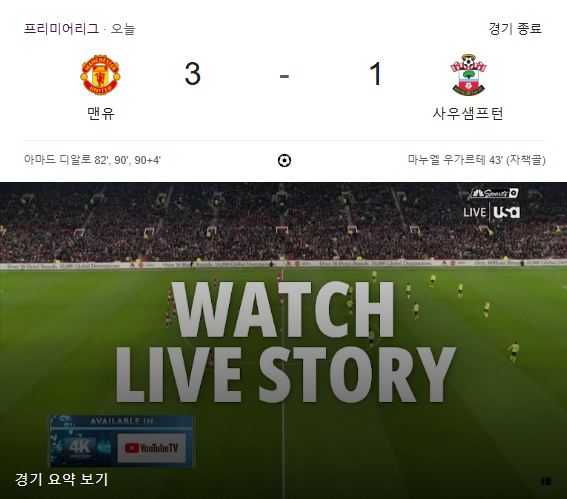Click the AVAILABLE IN banner header
The height and width of the screenshot is (499, 567).
point(122,421)
